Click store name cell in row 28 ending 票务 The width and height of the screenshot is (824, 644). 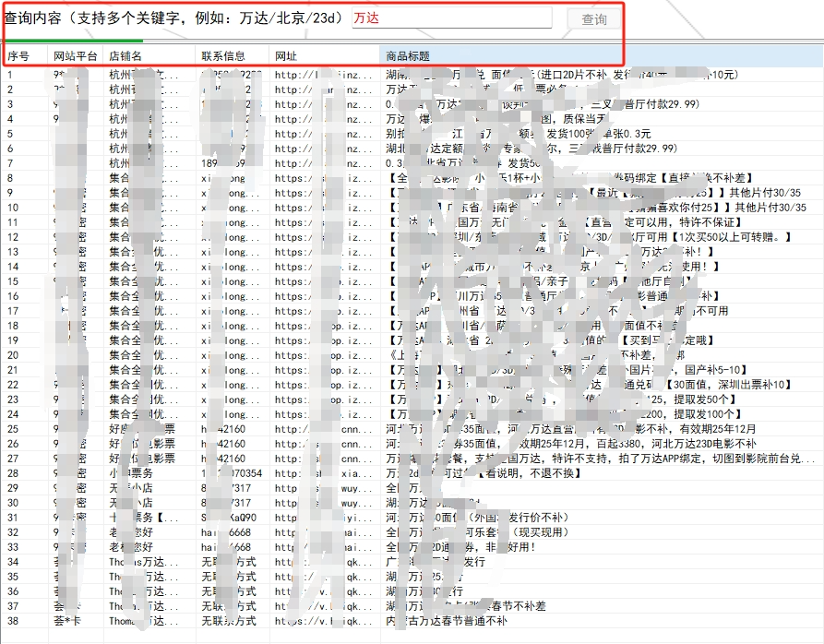point(131,473)
